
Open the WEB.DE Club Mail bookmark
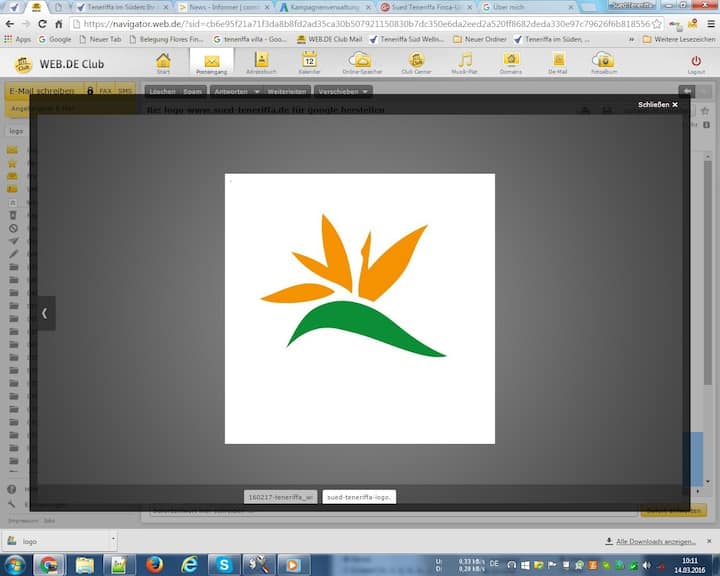[329, 39]
